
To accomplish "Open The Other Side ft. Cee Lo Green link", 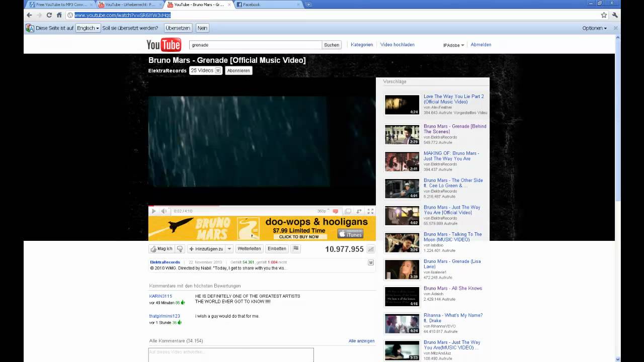I will pyautogui.click(x=453, y=183).
